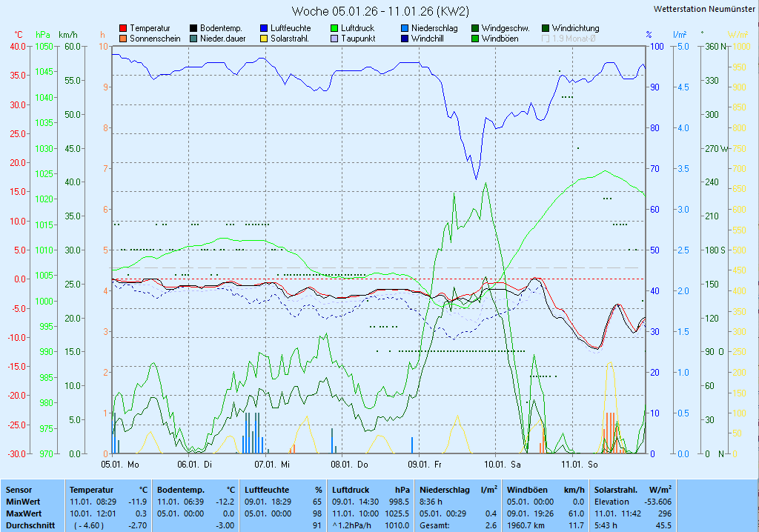Screen dimensions: 759x532
Task: Click the Solarstrahl. column header in statistics
Action: [x=614, y=490]
